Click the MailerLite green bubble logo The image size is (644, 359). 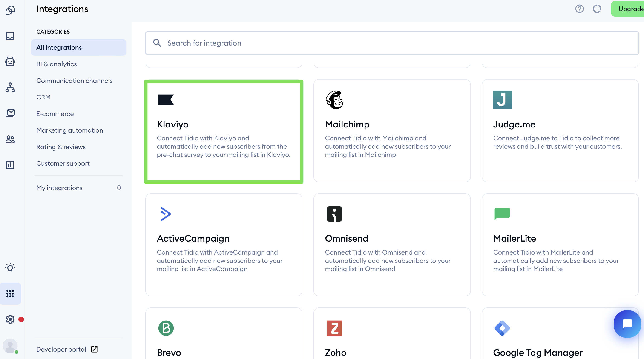(x=502, y=214)
